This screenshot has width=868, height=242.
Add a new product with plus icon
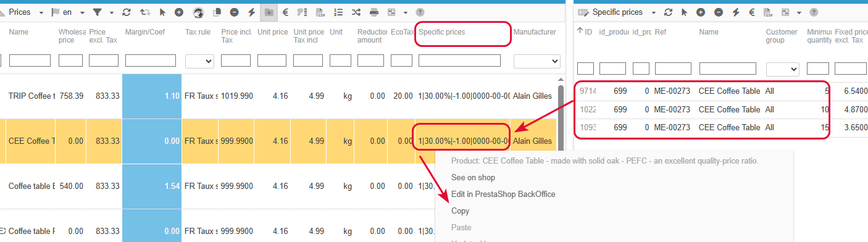pyautogui.click(x=178, y=12)
